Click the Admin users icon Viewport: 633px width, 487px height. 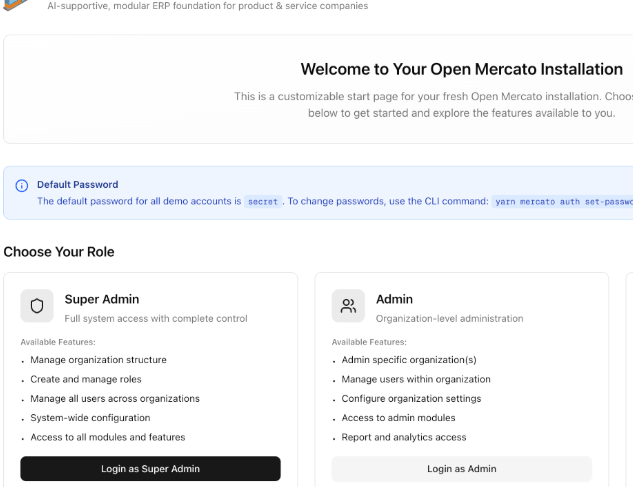click(x=348, y=306)
